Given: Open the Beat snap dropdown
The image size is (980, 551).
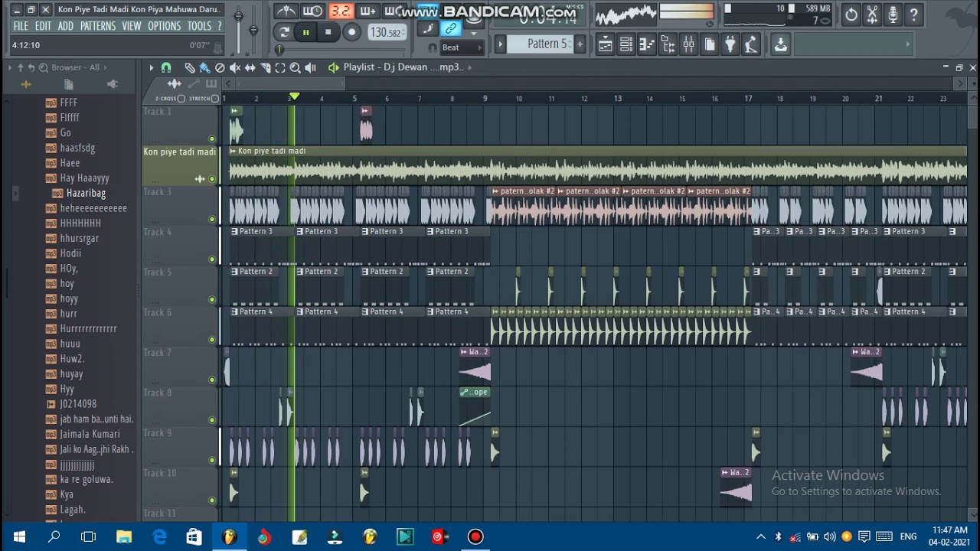Looking at the screenshot, I should pyautogui.click(x=462, y=47).
